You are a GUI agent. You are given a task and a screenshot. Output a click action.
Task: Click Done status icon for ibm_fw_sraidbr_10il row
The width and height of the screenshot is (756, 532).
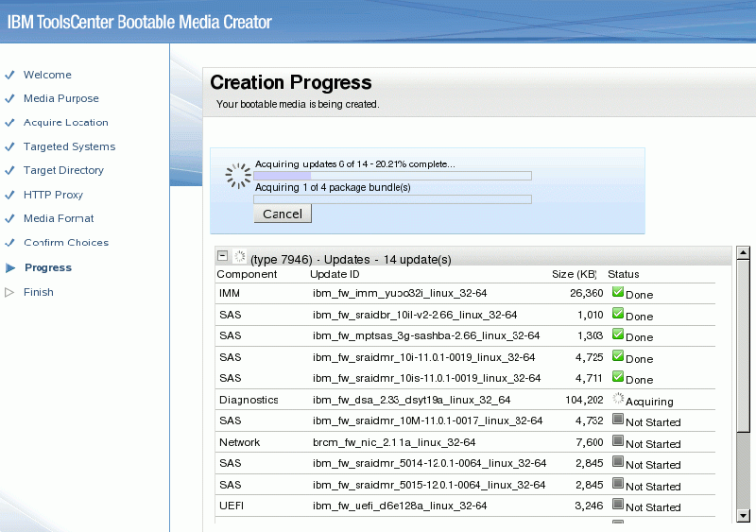pyautogui.click(x=618, y=315)
